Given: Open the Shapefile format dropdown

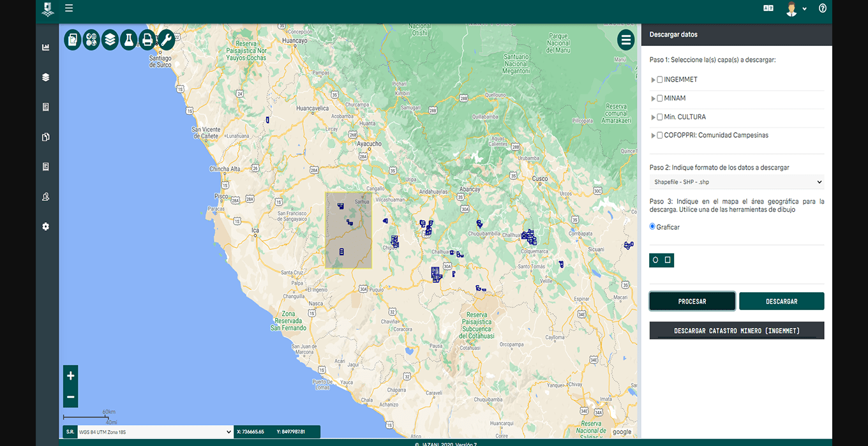Looking at the screenshot, I should (x=737, y=182).
